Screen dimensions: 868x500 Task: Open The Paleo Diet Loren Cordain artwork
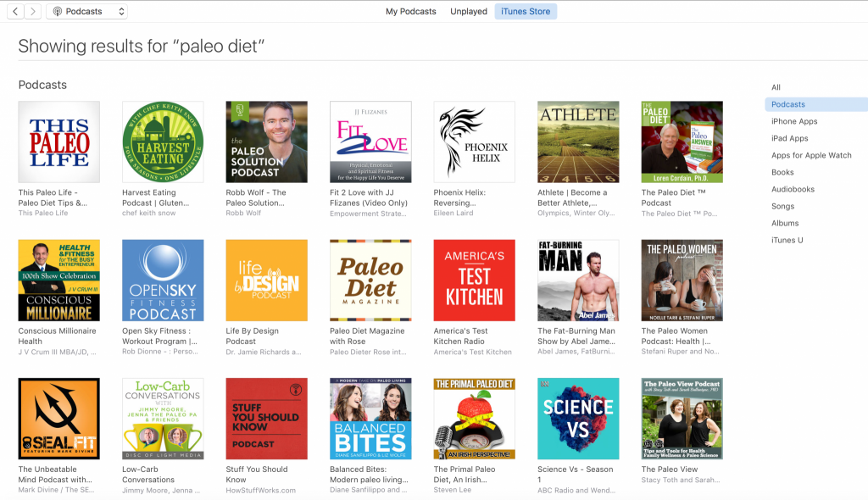point(682,142)
